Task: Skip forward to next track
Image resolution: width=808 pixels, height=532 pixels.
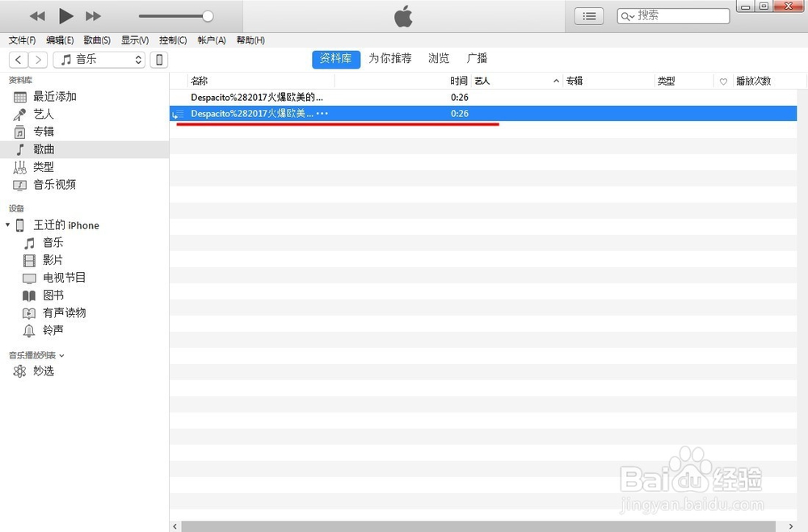Action: coord(93,16)
